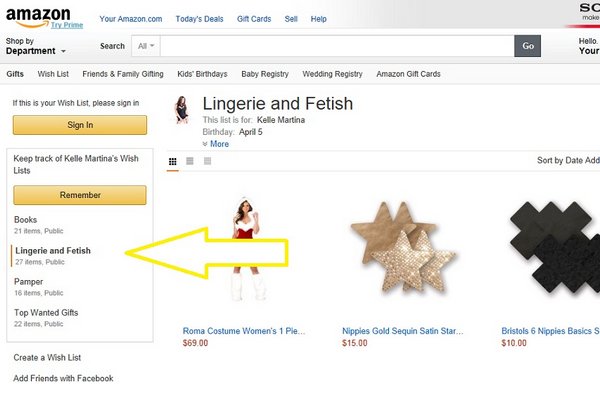Focus the search input field
This screenshot has height=396, width=600.
337,46
